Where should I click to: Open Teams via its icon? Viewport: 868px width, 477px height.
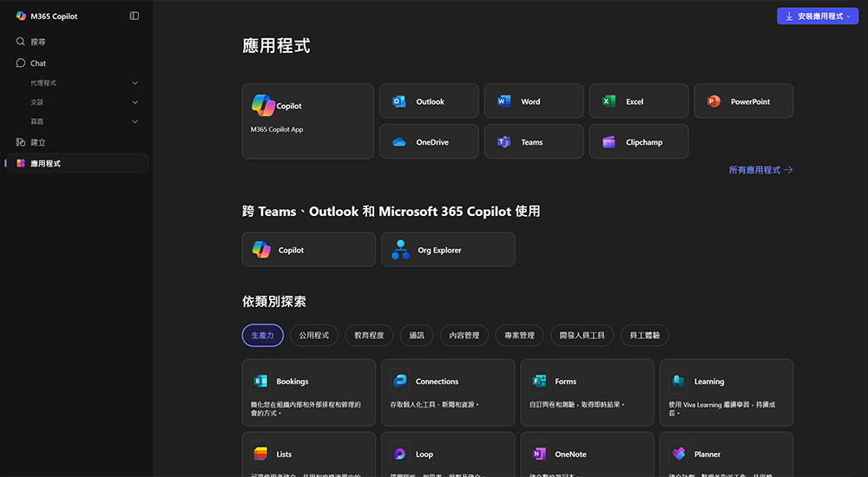point(503,142)
